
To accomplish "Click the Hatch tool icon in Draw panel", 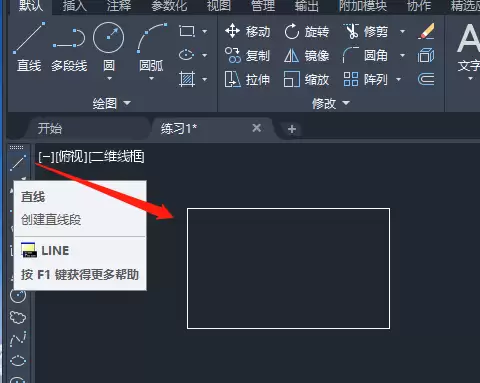I will [187, 79].
